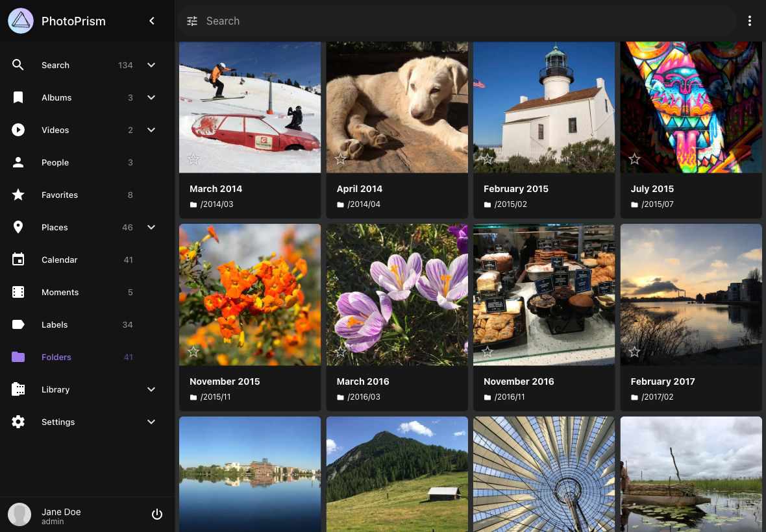766x532 pixels.
Task: Toggle favorite star on July 2015 folder
Action: [x=634, y=159]
